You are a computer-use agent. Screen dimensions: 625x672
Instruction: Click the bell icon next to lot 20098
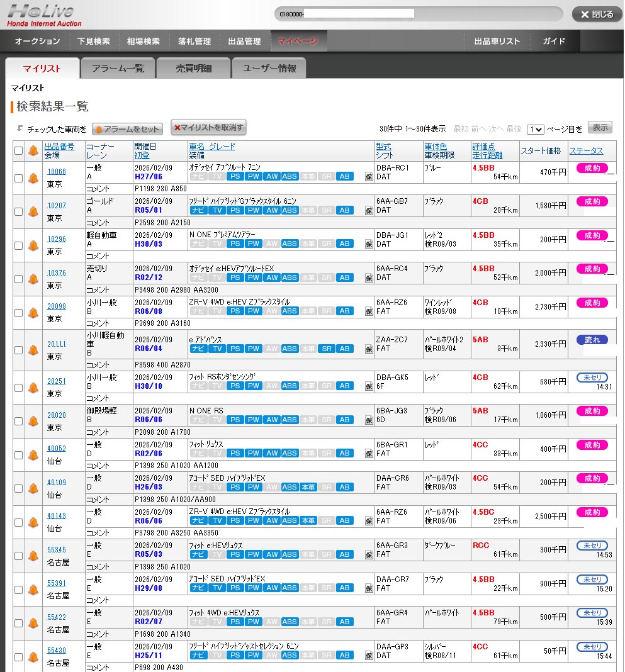point(33,313)
